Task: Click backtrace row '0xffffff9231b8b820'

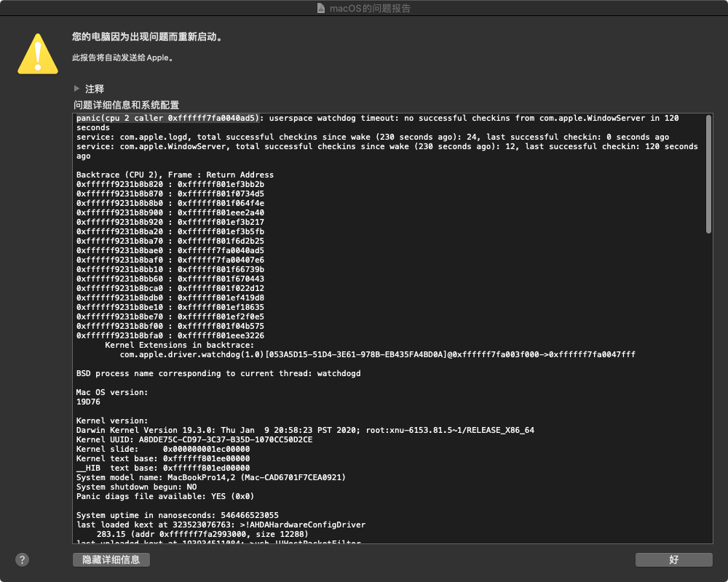Action: click(170, 184)
